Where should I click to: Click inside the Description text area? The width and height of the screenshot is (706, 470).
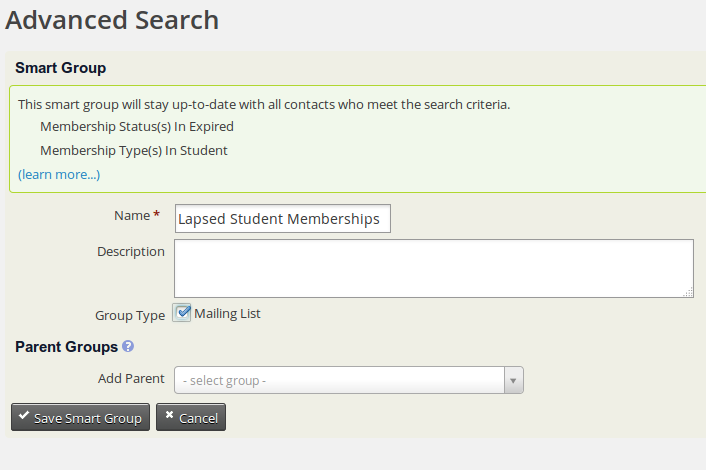[434, 268]
